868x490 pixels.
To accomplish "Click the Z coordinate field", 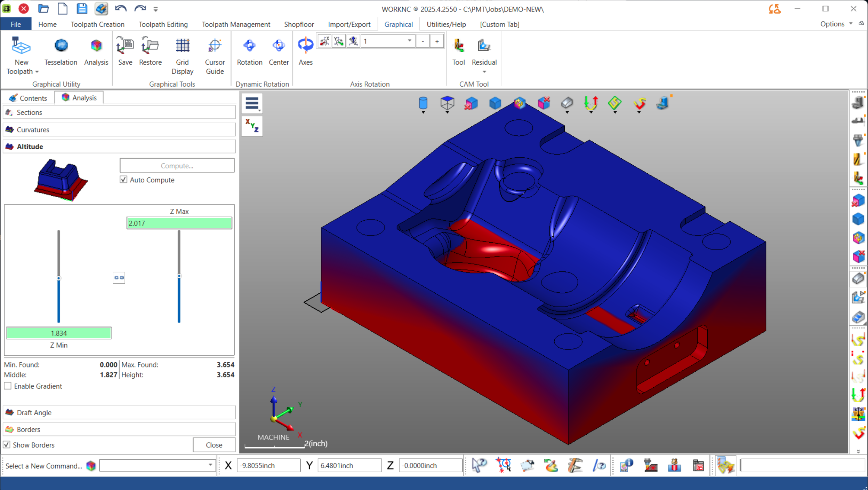I will point(431,465).
